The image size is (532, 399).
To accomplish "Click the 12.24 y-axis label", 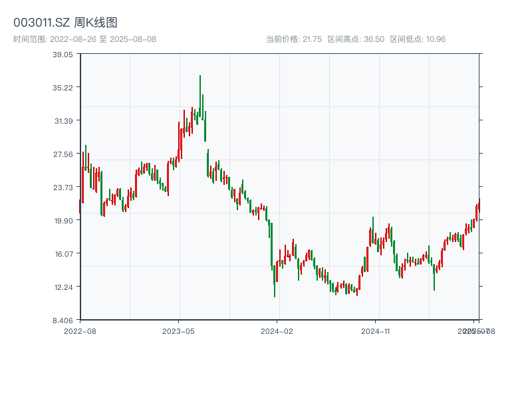I will point(63,287).
